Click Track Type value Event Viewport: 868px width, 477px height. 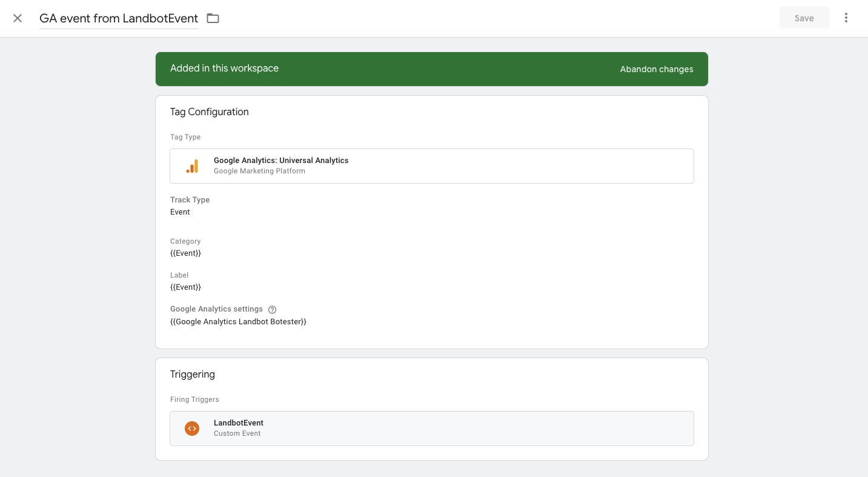[x=180, y=212]
